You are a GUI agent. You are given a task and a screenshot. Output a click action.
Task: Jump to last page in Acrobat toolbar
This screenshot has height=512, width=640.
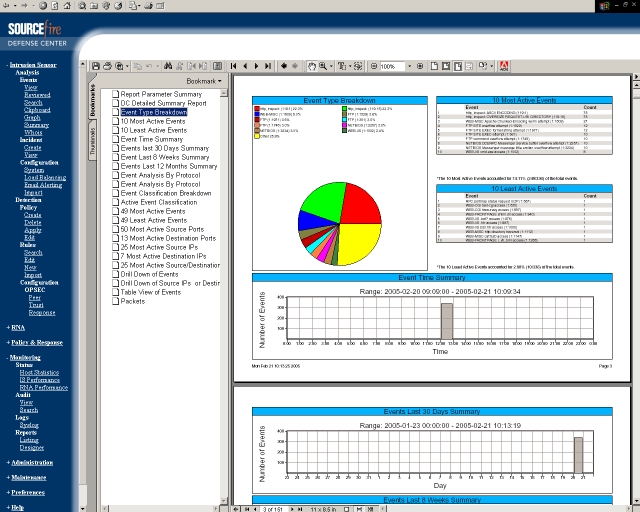coord(268,66)
